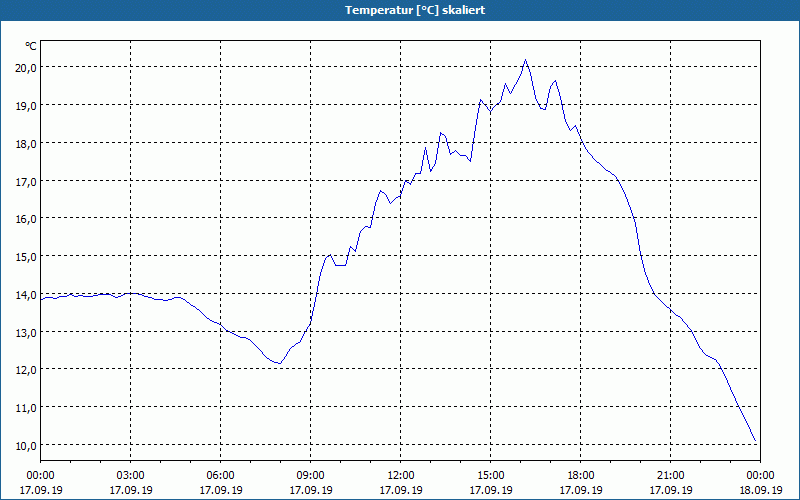This screenshot has width=800, height=500.
Task: Click the 17.09.19 date under 15:00
Action: (491, 490)
